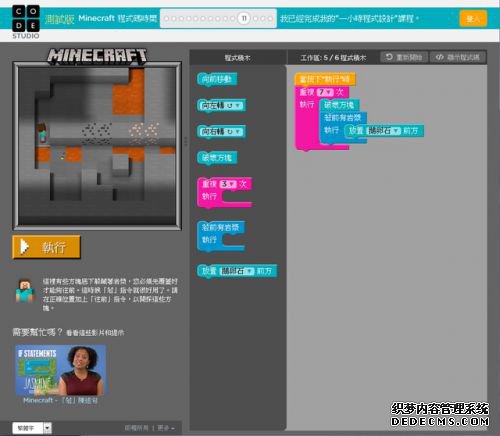Open the language selector dropdown at the bottom left

tap(32, 428)
